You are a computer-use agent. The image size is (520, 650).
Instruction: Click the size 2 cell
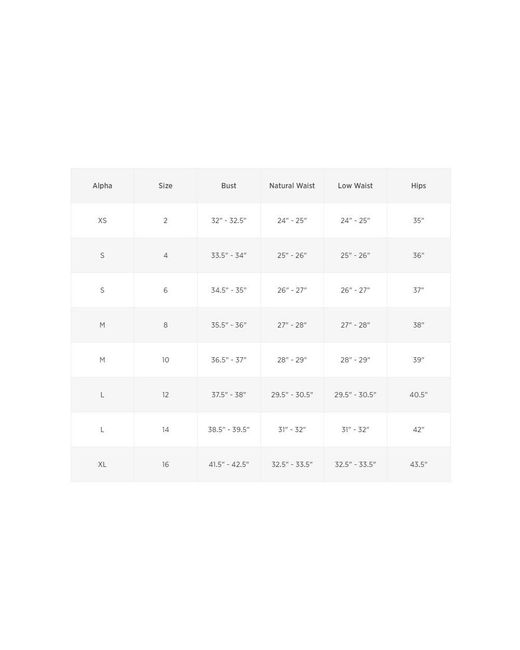(x=165, y=221)
